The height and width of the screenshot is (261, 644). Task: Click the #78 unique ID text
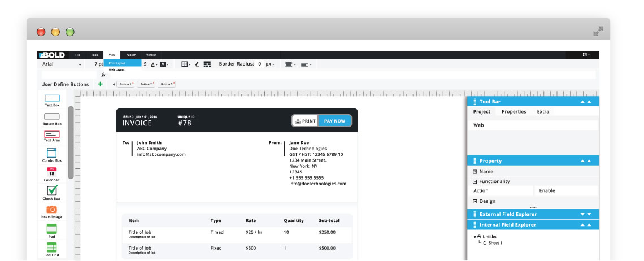[x=184, y=123]
